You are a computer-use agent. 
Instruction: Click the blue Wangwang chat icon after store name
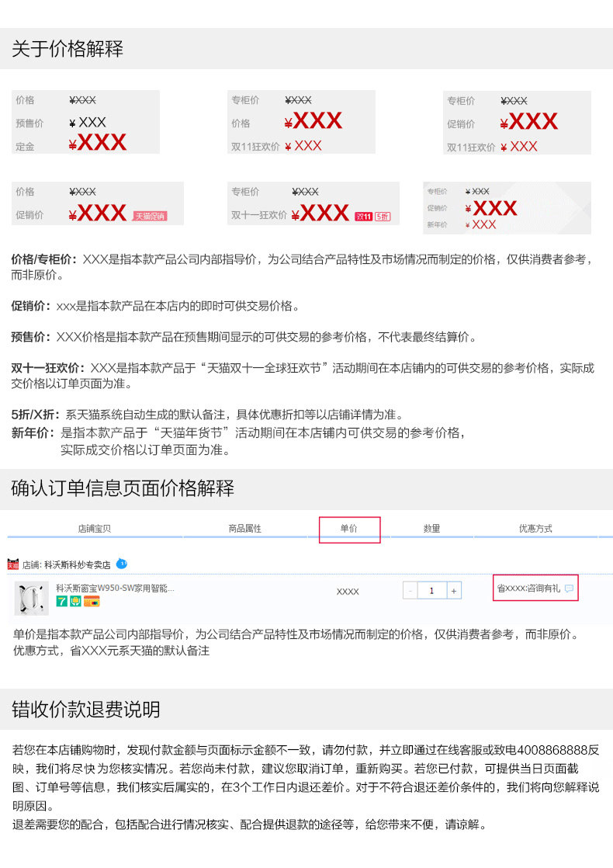pyautogui.click(x=122, y=564)
